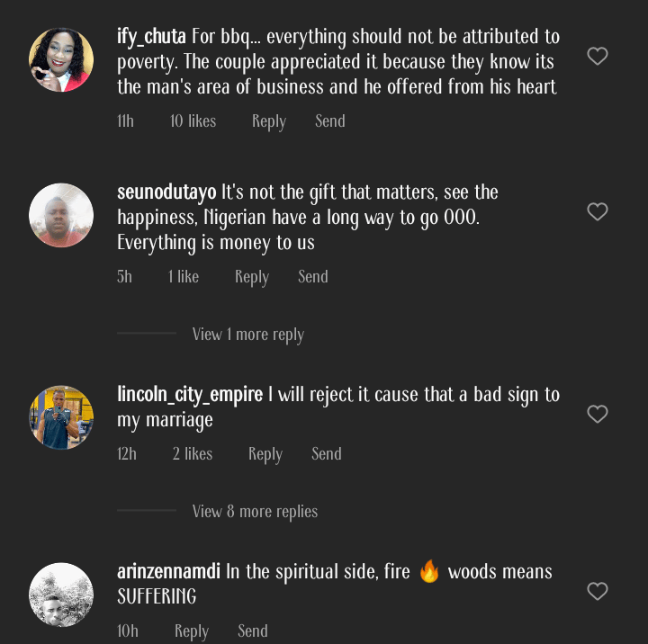Open seunodutayo's profile avatar
The width and height of the screenshot is (648, 644).
61,216
